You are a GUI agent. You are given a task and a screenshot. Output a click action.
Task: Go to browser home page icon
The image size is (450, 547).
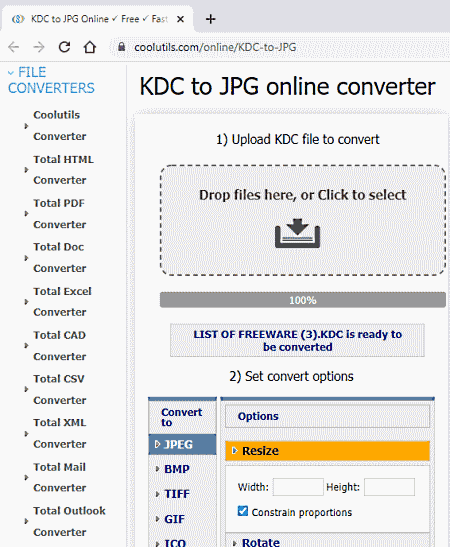click(90, 47)
